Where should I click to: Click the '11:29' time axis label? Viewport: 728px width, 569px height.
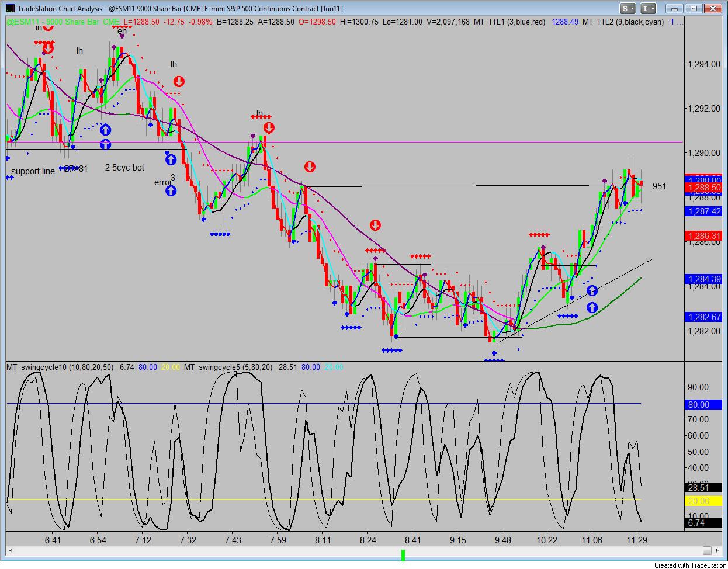pos(636,540)
